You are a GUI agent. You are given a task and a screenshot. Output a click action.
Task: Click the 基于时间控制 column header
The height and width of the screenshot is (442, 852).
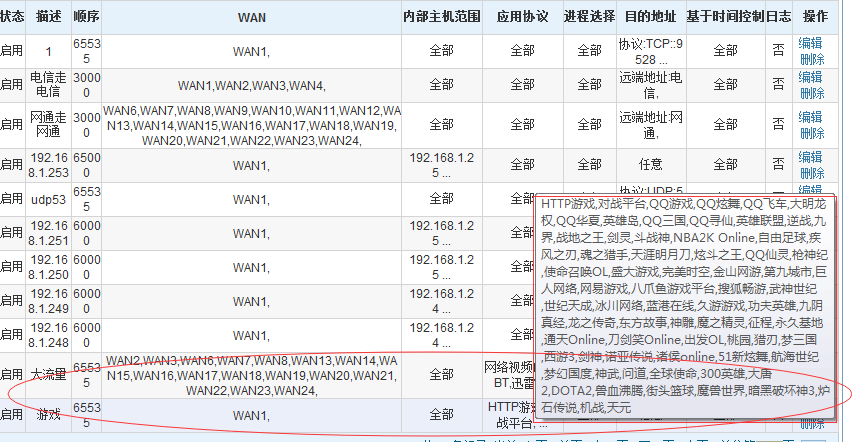point(725,17)
